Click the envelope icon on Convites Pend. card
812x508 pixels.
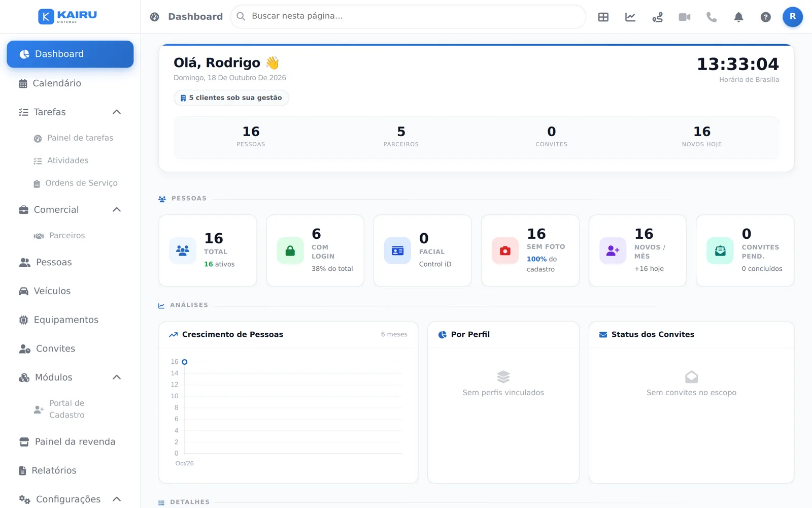point(720,250)
